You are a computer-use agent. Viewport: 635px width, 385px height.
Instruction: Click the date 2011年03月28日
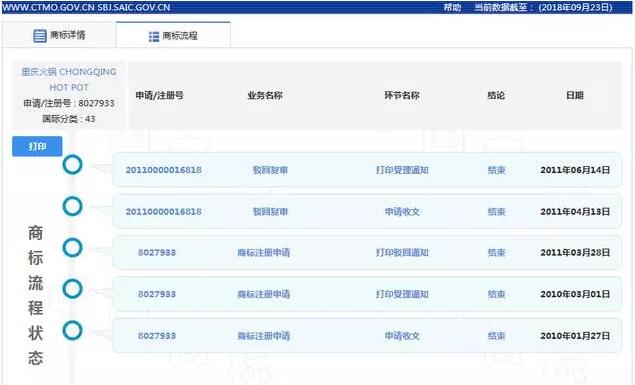575,253
